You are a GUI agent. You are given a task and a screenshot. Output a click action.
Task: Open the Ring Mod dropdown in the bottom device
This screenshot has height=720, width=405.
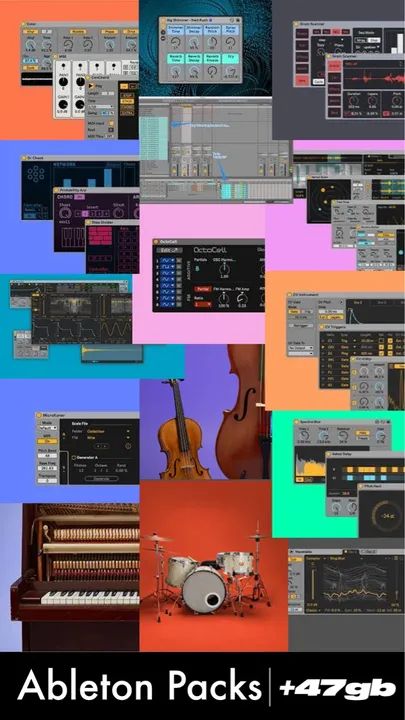(344, 558)
